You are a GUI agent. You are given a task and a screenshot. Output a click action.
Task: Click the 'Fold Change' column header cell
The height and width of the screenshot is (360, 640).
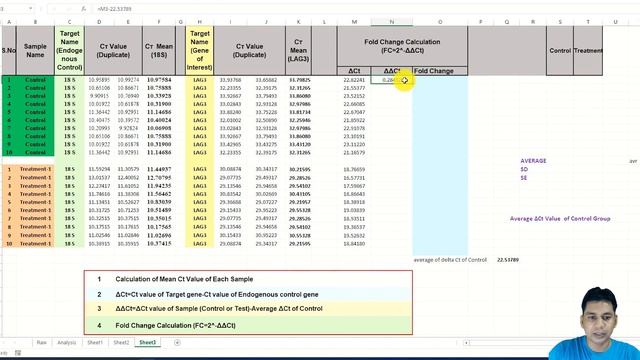click(440, 71)
